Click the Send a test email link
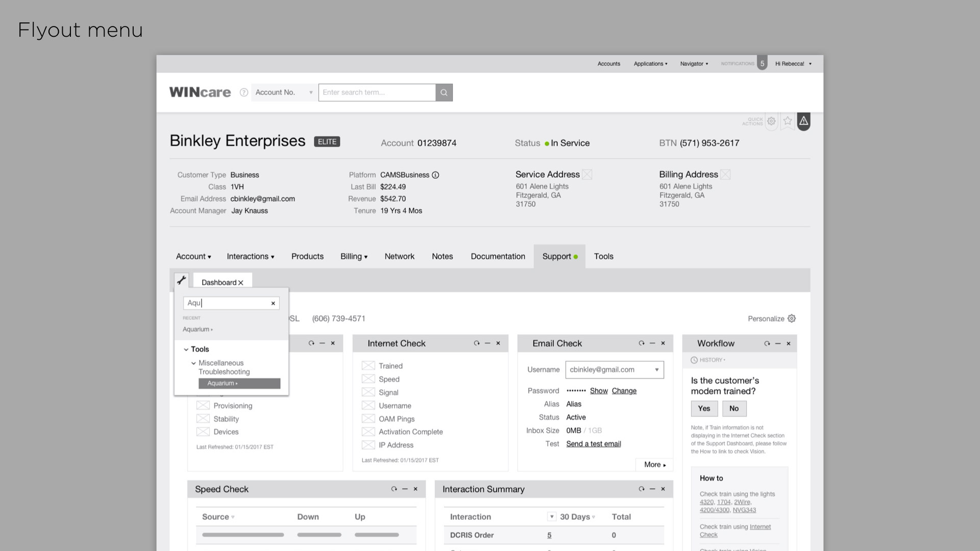This screenshot has width=980, height=551. click(x=593, y=444)
